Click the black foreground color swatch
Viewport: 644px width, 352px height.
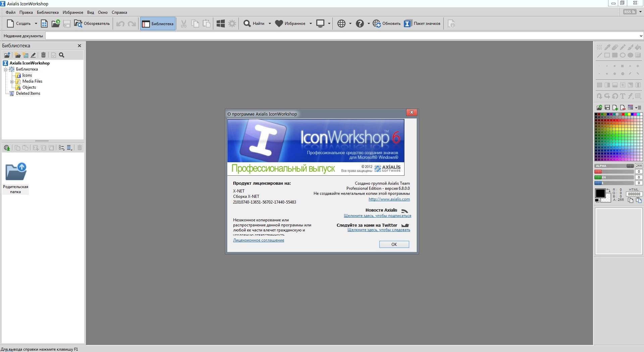600,193
